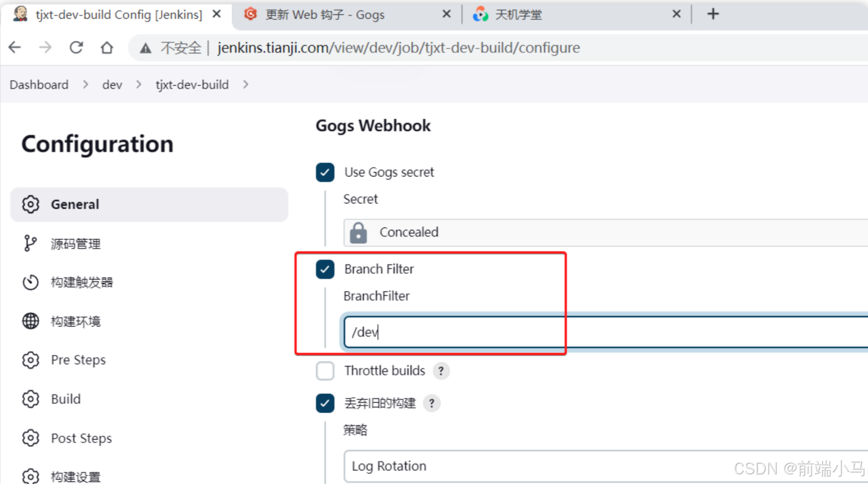The image size is (868, 484).
Task: Click the BranchFilter field label
Action: (x=376, y=296)
